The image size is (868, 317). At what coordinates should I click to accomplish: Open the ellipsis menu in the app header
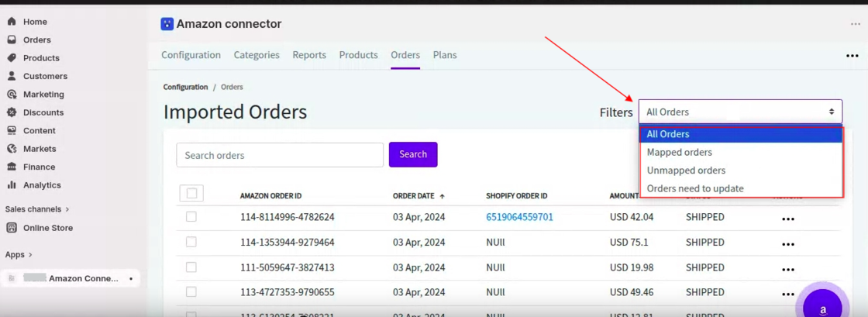[856, 24]
